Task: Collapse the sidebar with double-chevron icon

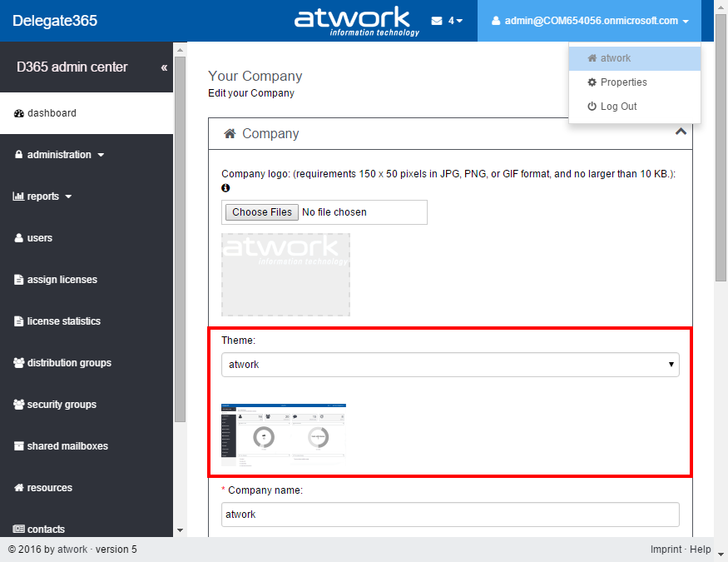Action: (164, 67)
